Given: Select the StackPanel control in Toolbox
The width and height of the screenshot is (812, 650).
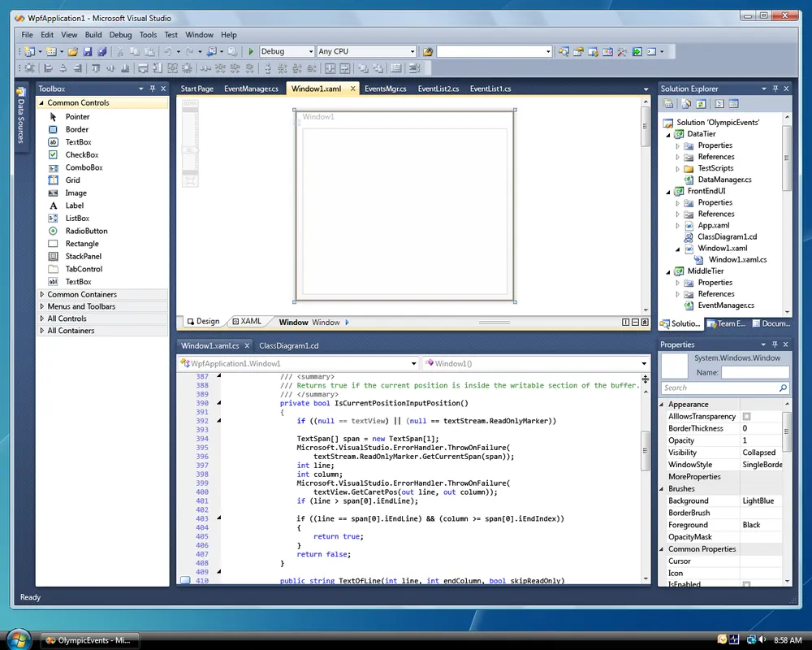Looking at the screenshot, I should click(x=83, y=257).
